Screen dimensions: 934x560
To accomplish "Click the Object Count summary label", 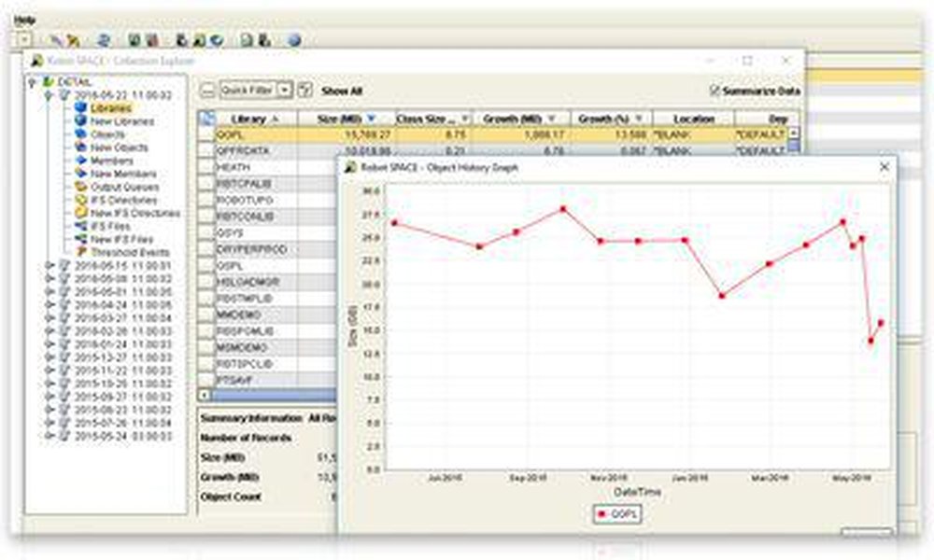I will [231, 497].
